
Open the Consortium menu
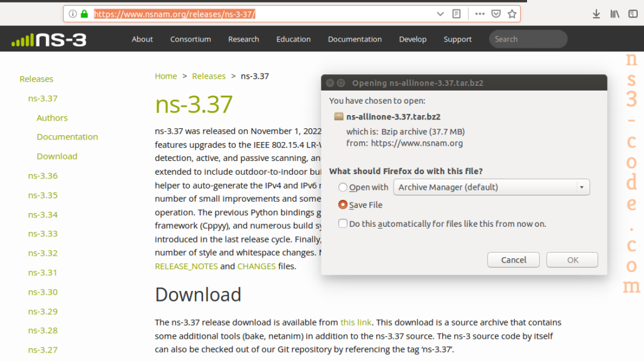point(191,39)
